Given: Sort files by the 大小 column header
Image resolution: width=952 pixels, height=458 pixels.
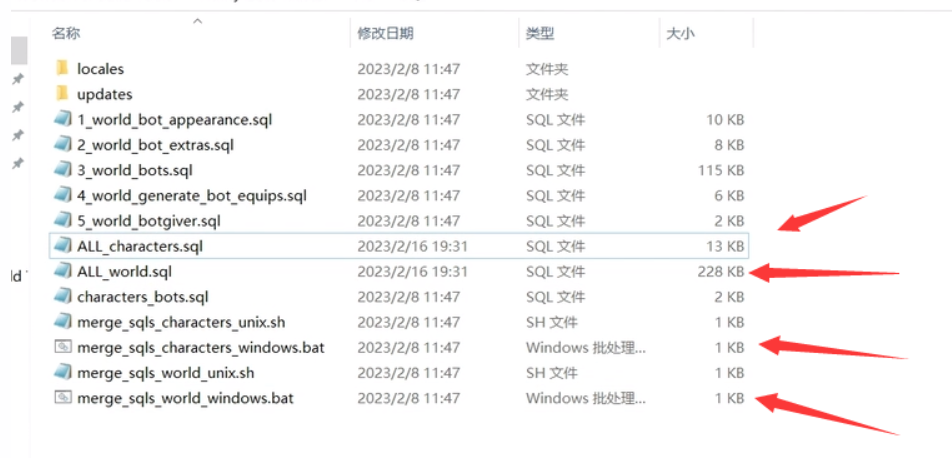Looking at the screenshot, I should [x=680, y=34].
